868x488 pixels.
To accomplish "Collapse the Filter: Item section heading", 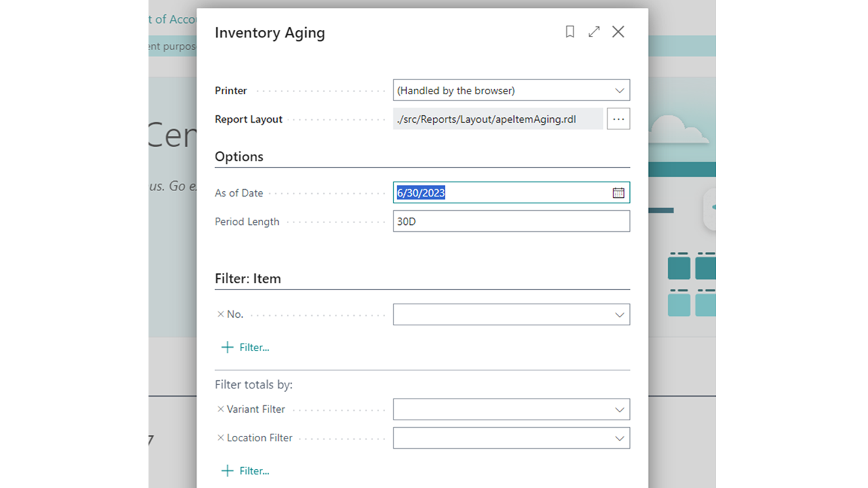I will pyautogui.click(x=248, y=279).
